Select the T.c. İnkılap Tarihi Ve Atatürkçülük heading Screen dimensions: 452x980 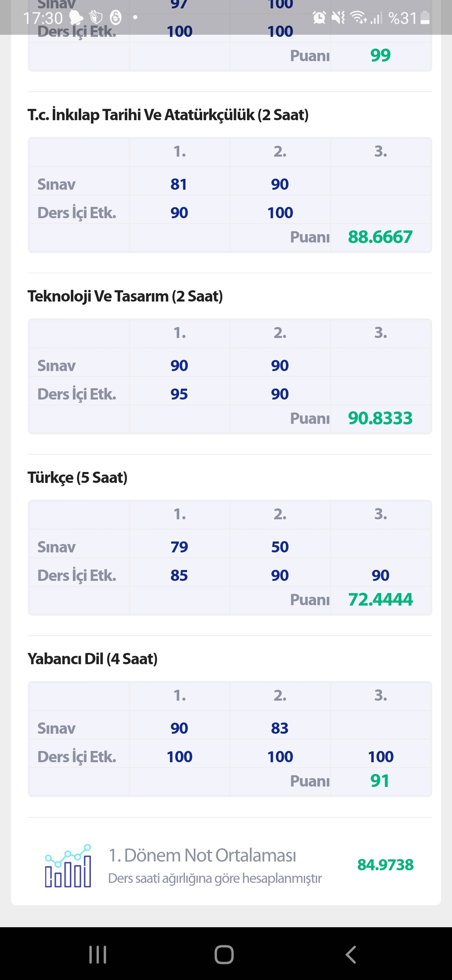coord(168,115)
